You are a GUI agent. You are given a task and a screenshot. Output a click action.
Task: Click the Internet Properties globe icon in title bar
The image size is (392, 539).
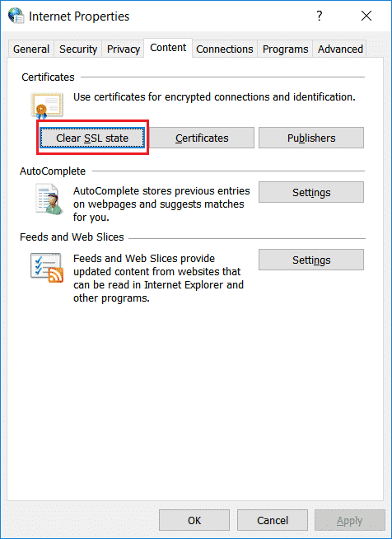[16, 16]
